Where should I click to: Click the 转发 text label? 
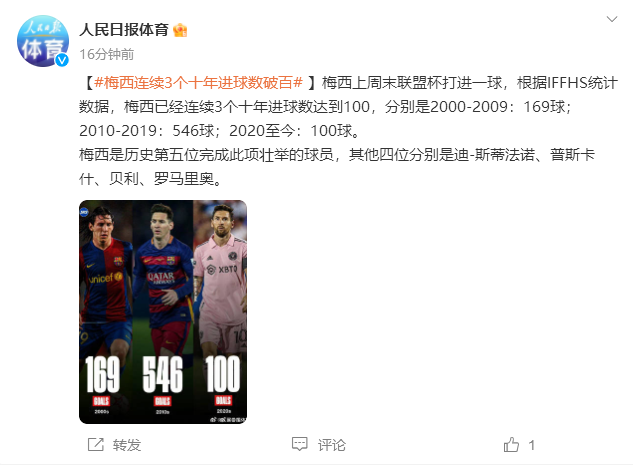[x=127, y=445]
